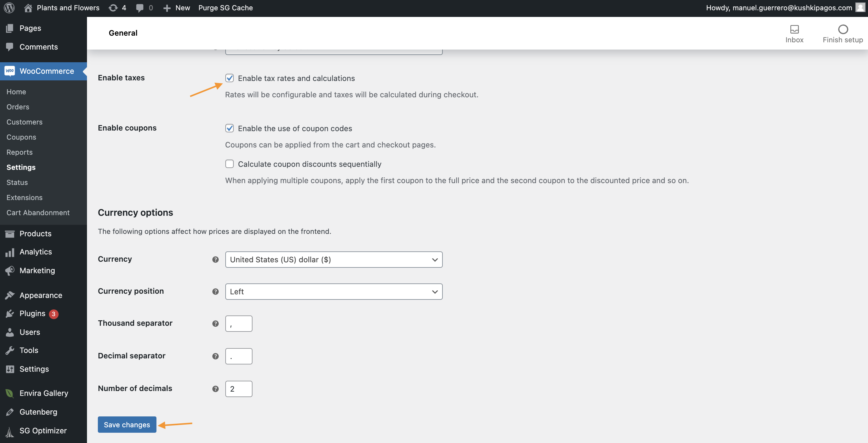Go to WooCommerce Orders submenu

pos(18,107)
